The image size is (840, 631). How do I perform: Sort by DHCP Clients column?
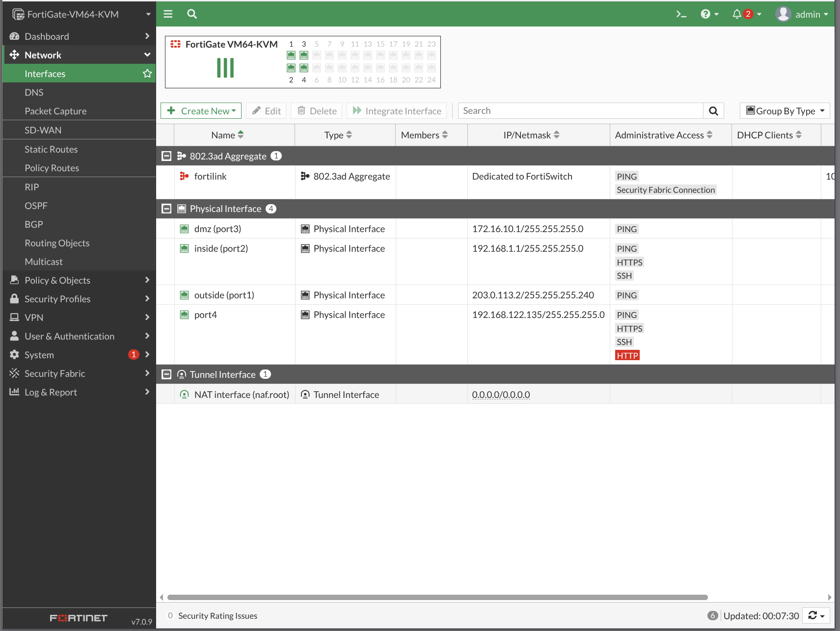(776, 135)
